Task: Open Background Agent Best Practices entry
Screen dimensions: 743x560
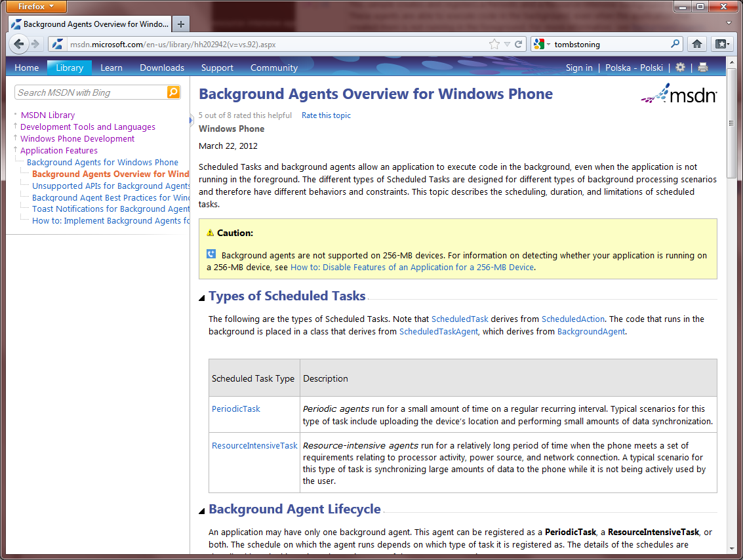Action: [x=110, y=197]
